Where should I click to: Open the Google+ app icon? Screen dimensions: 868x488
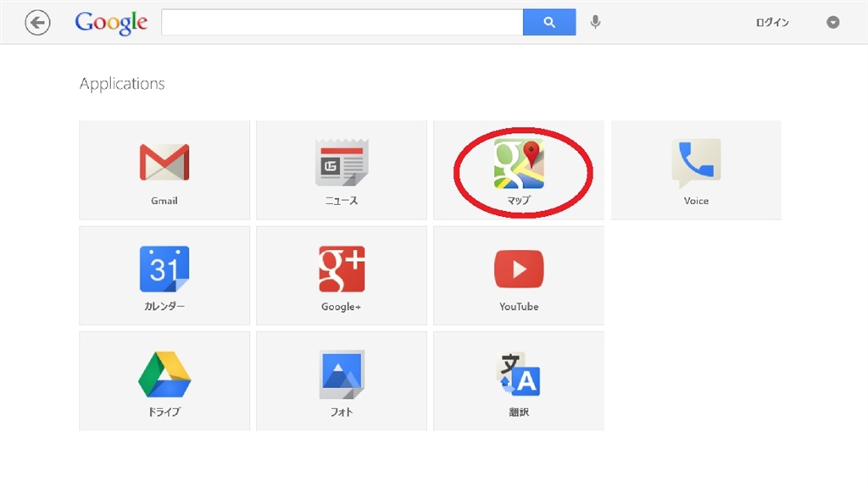[x=342, y=269]
